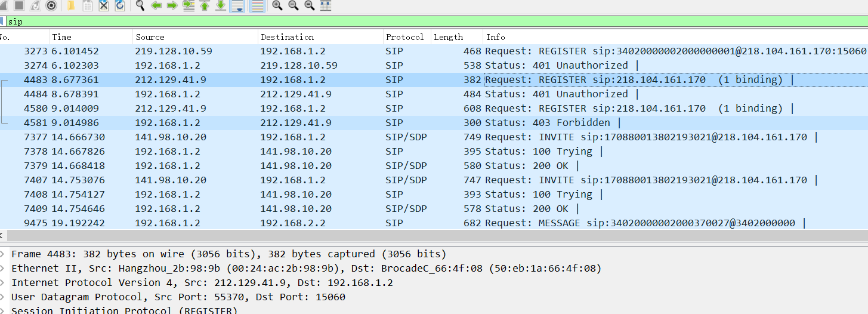Image resolution: width=868 pixels, height=314 pixels.
Task: Open a capture file folder icon
Action: click(x=71, y=5)
